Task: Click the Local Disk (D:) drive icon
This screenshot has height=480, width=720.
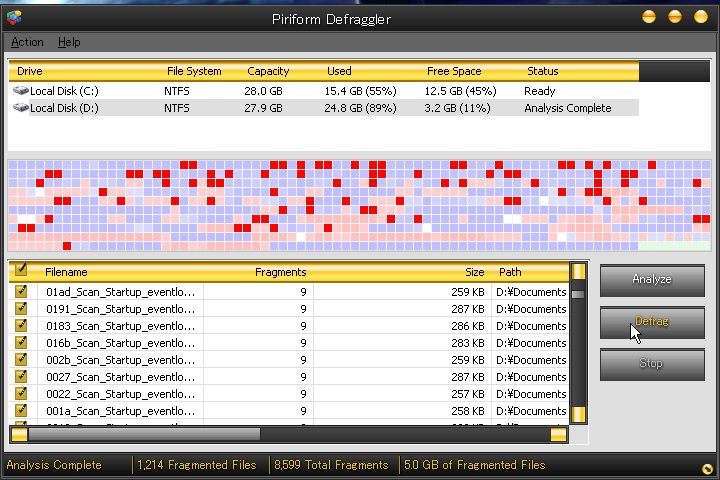Action: pyautogui.click(x=21, y=107)
